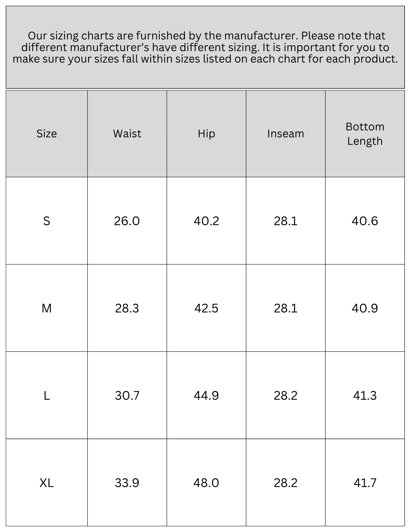
Task: Select the XL bottom length 41.7
Action: coord(365,483)
